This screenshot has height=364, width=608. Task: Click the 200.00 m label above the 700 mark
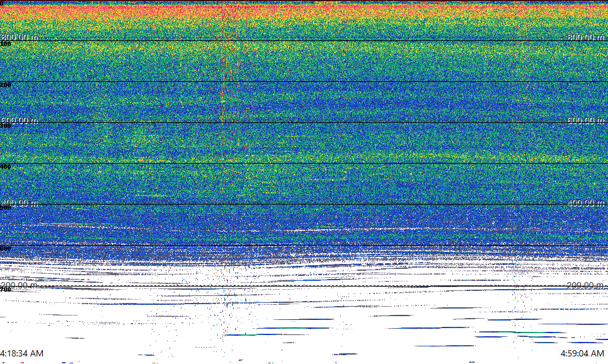coord(20,285)
